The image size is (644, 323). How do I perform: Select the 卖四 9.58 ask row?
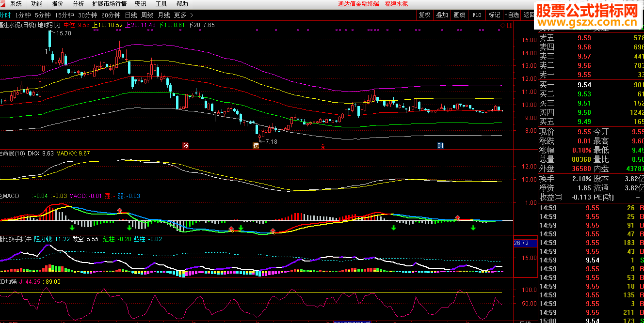click(592, 47)
